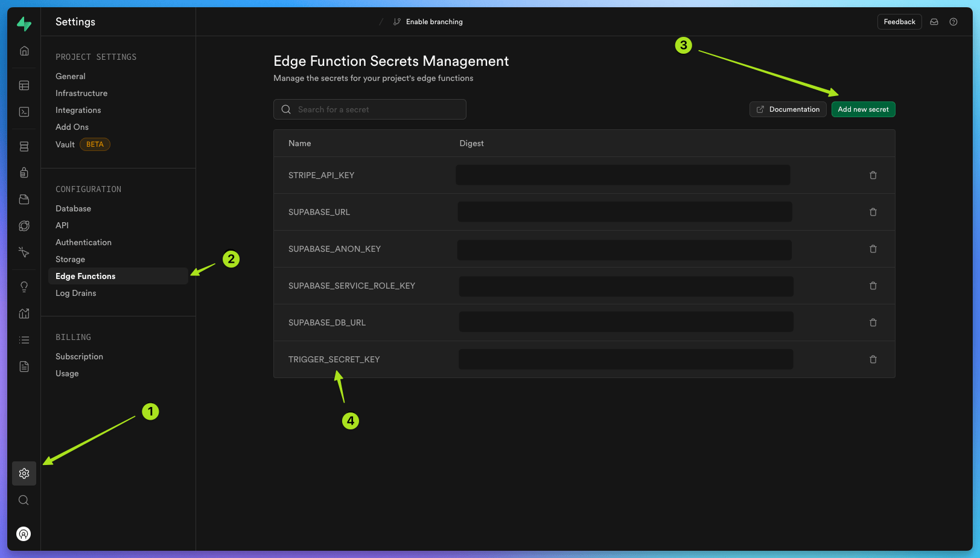Open the Settings gear icon
The image size is (980, 558).
click(24, 473)
